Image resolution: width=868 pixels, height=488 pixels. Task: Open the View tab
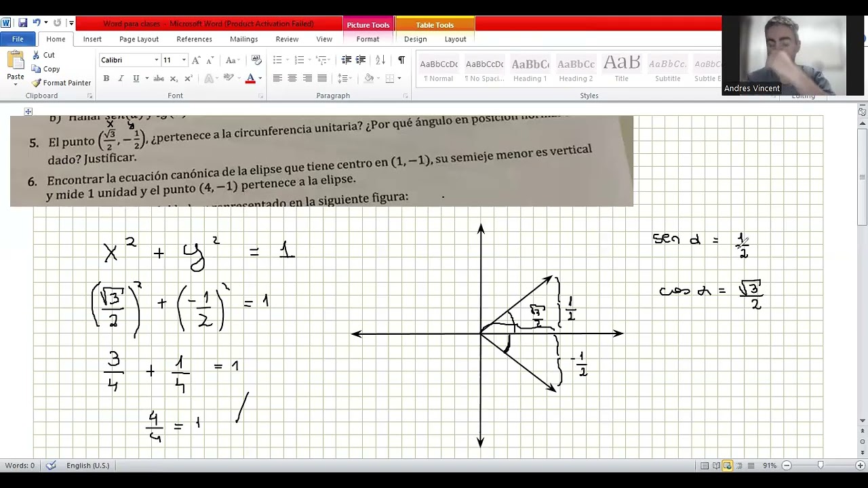coord(324,39)
